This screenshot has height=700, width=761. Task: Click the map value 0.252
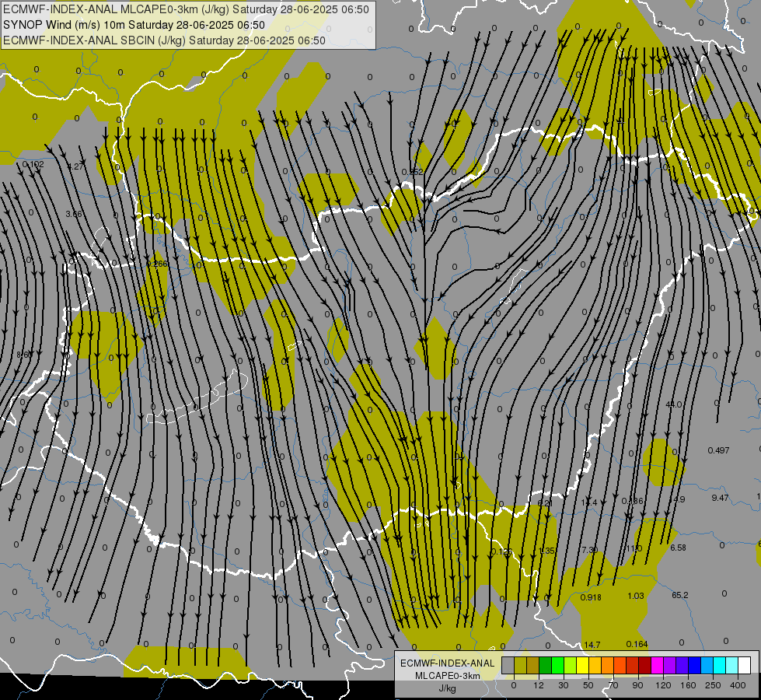(x=413, y=172)
